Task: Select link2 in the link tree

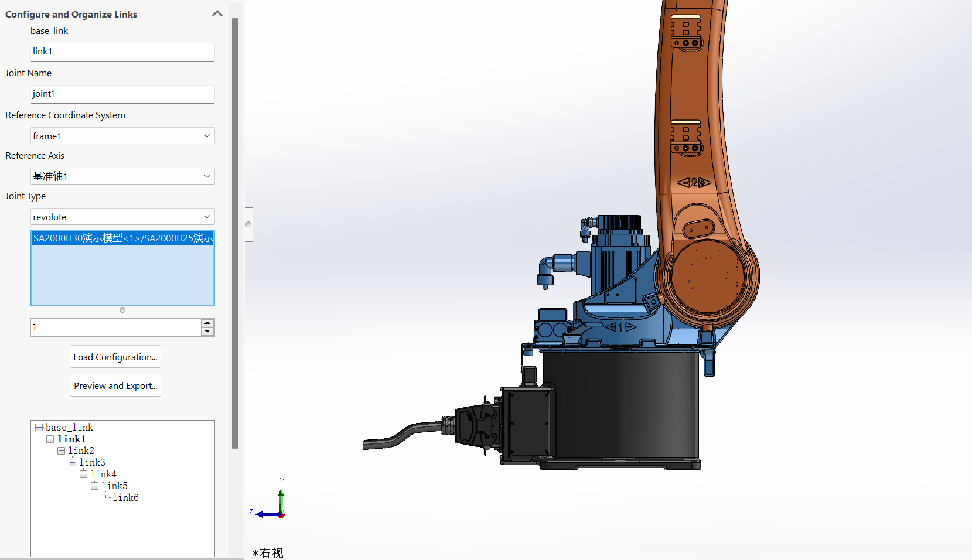Action: pos(81,451)
